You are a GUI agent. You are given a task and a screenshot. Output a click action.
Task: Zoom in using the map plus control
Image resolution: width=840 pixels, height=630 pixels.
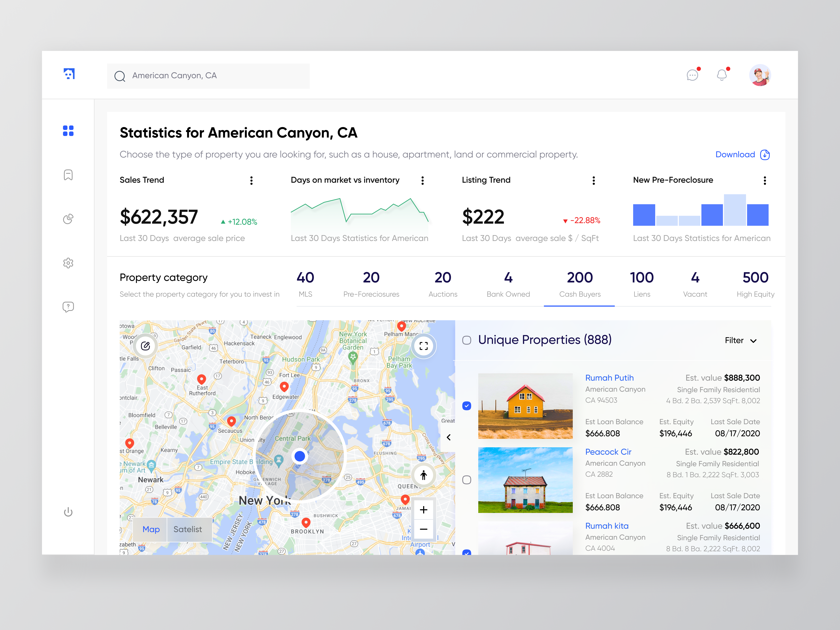(423, 510)
